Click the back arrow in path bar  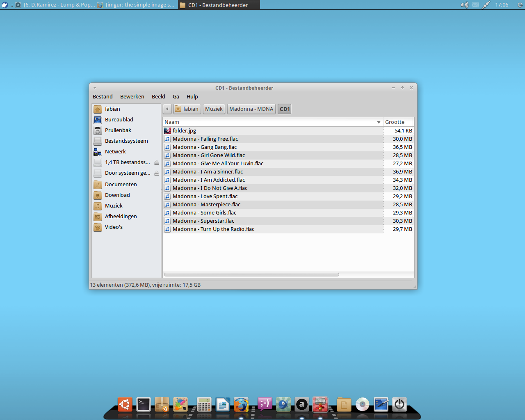coord(167,109)
